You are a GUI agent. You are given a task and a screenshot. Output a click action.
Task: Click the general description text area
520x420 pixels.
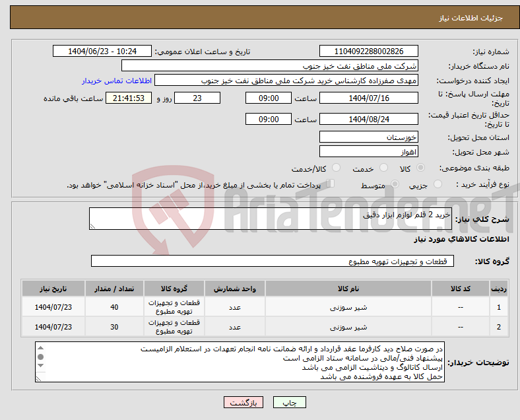tap(271, 219)
